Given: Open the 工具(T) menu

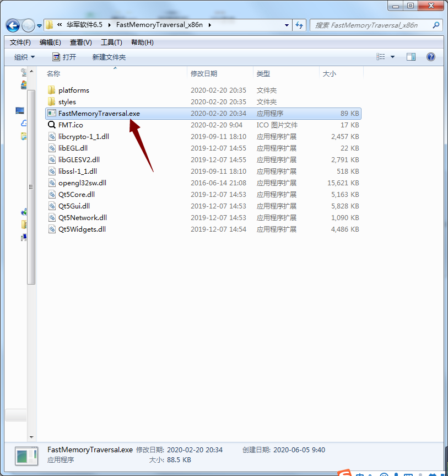Looking at the screenshot, I should pos(109,42).
